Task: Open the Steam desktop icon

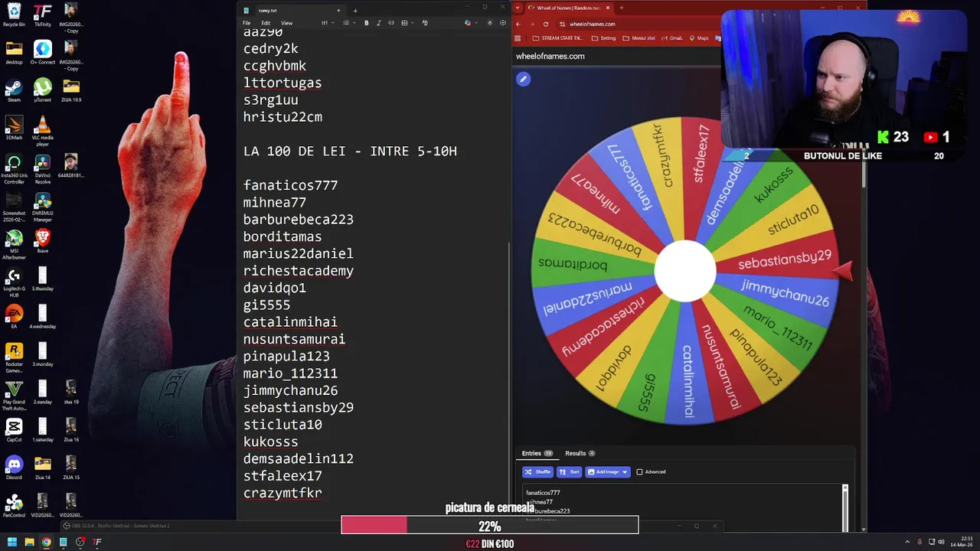Action: click(x=14, y=90)
